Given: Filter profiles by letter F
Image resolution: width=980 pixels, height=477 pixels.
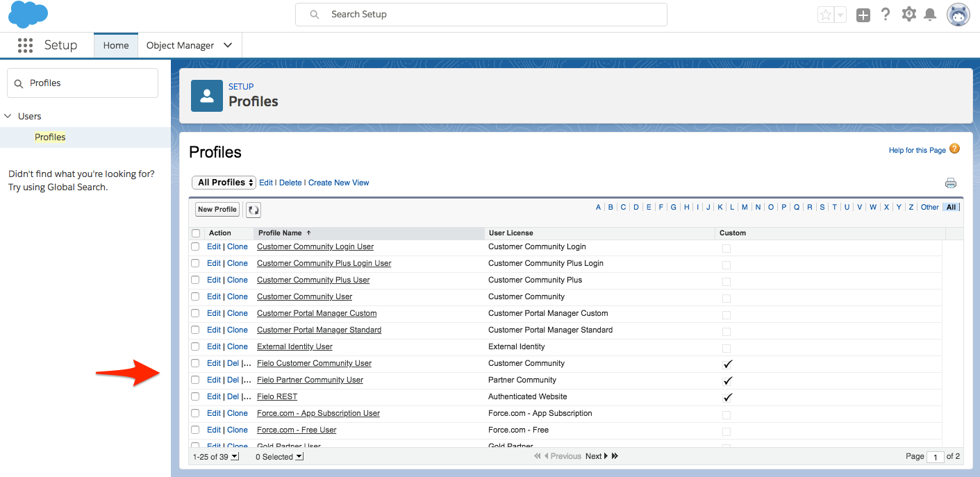Looking at the screenshot, I should 661,207.
